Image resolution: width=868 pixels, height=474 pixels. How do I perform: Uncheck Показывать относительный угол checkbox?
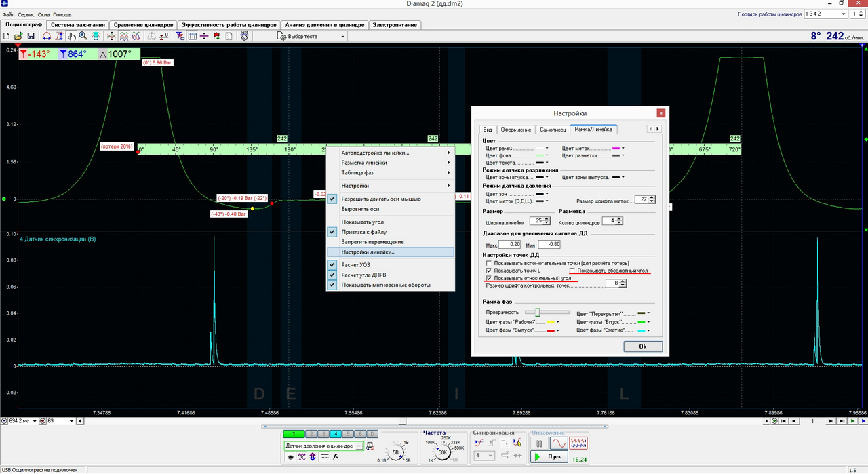click(490, 278)
